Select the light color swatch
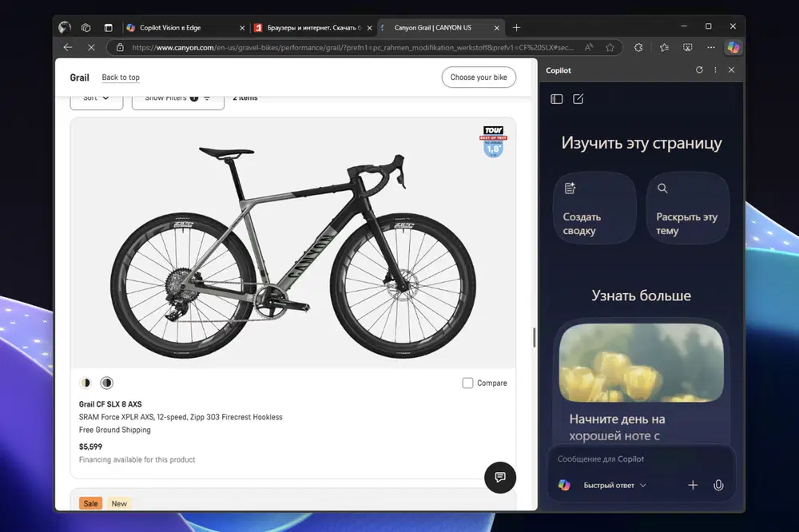Screen dimensions: 799x532 pos(85,383)
